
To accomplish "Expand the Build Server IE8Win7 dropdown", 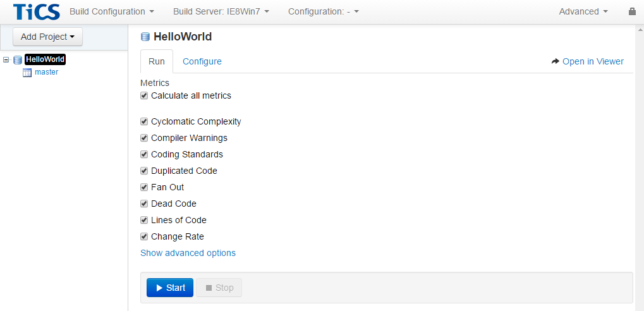I will [221, 11].
